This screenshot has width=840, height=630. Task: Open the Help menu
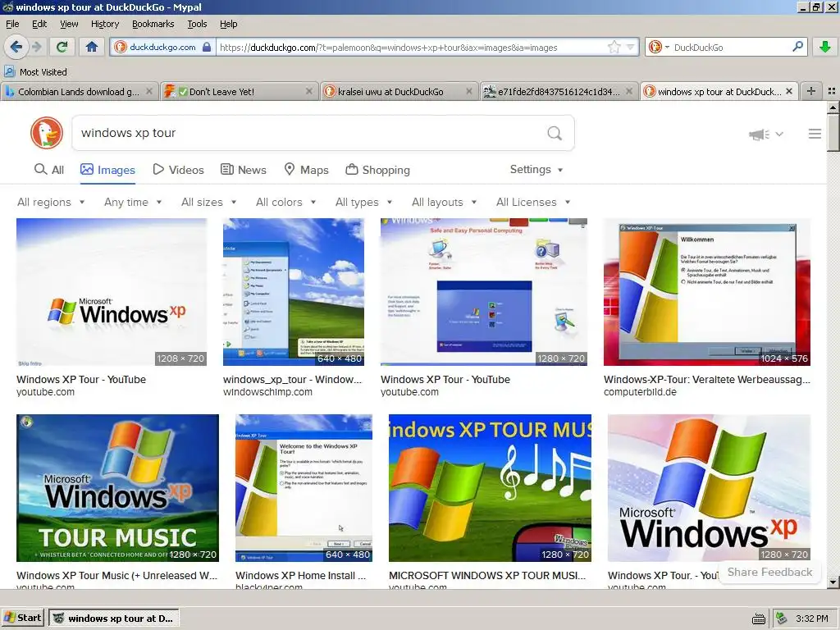click(x=228, y=24)
